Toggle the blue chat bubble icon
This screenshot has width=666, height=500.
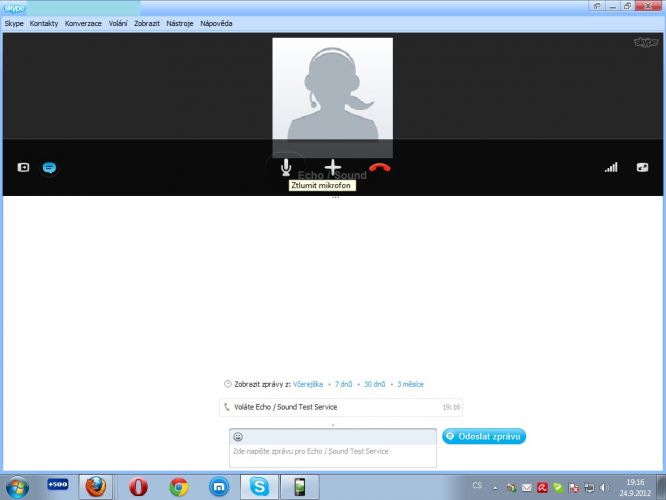coord(49,168)
